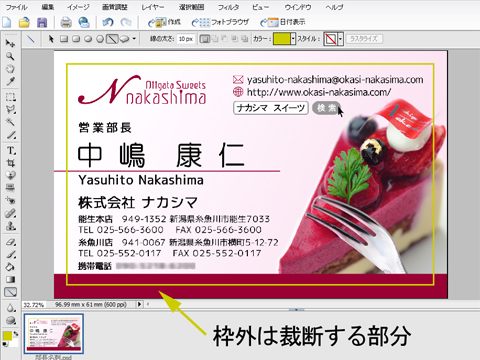Viewport: 480px width, 360px height.
Task: Click the business card thumbnail in the project bin
Action: point(54,334)
